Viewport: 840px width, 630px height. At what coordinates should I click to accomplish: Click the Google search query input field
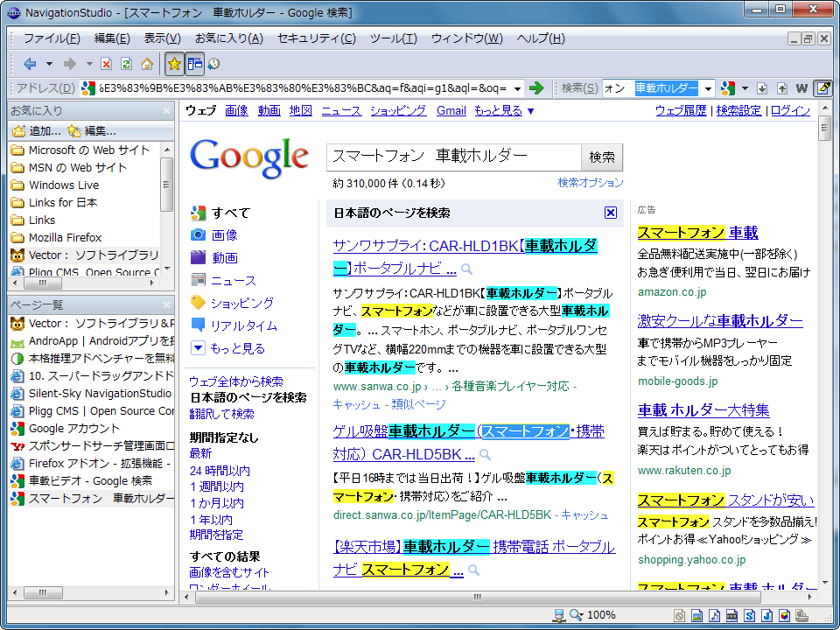click(454, 157)
